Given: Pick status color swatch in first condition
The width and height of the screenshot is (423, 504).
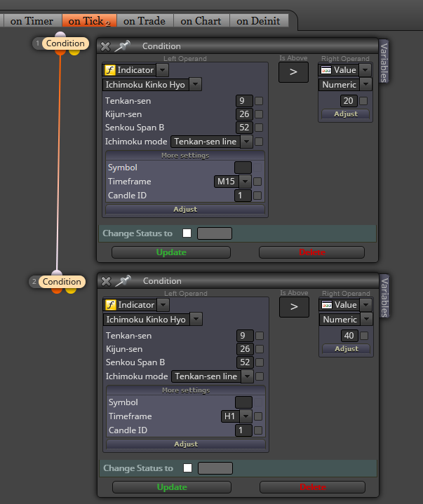Looking at the screenshot, I should coord(215,233).
